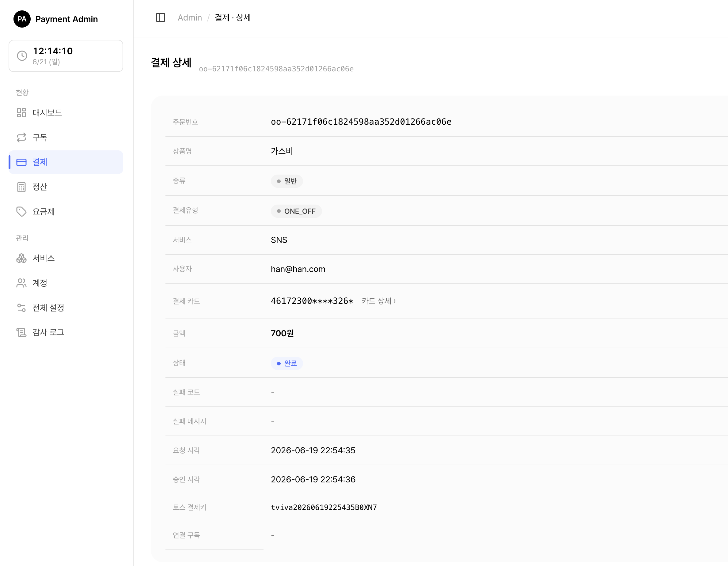The image size is (728, 566).
Task: Click the 구독 subscription arrows icon
Action: (21, 138)
